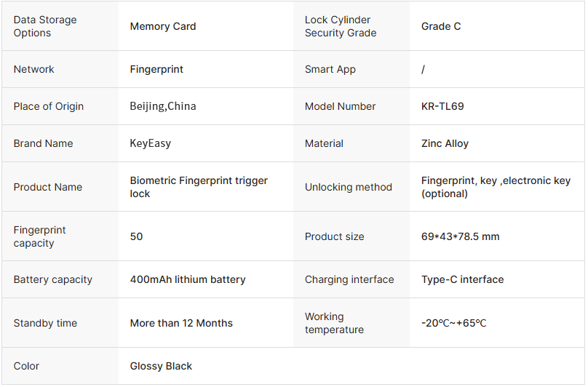Image resolution: width=588 pixels, height=387 pixels.
Task: Select the Zinc Alloy material value
Action: [445, 143]
